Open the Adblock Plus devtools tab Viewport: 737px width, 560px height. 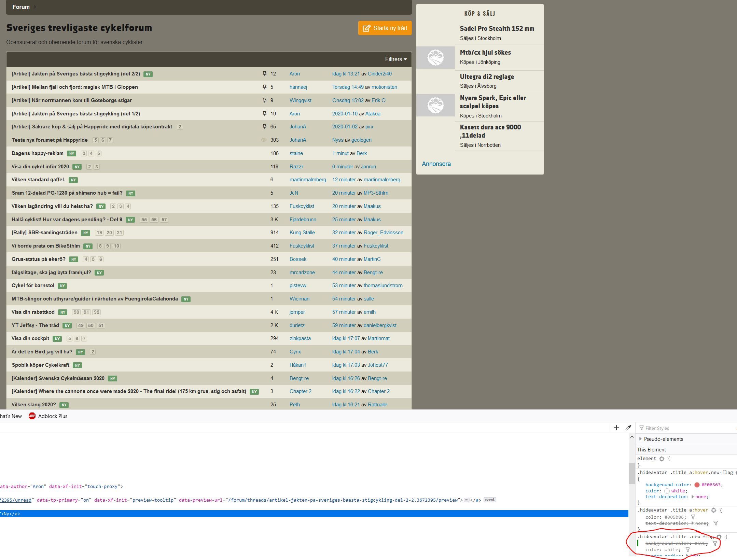[x=53, y=416]
